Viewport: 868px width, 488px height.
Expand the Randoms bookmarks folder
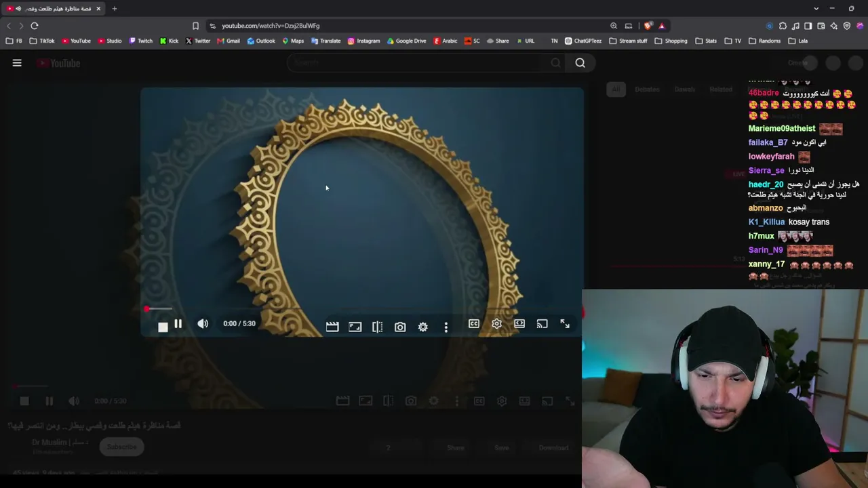[764, 41]
